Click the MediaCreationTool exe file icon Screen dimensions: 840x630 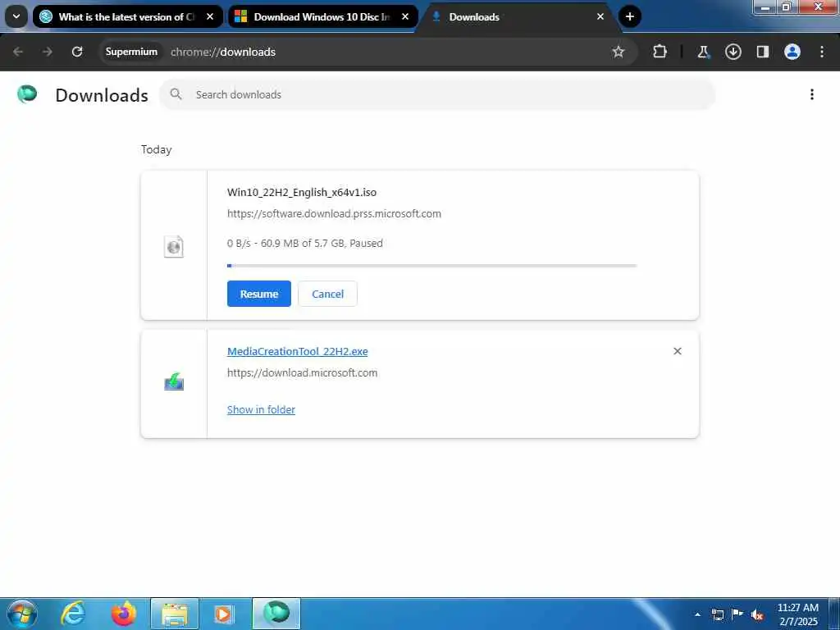[x=174, y=382]
